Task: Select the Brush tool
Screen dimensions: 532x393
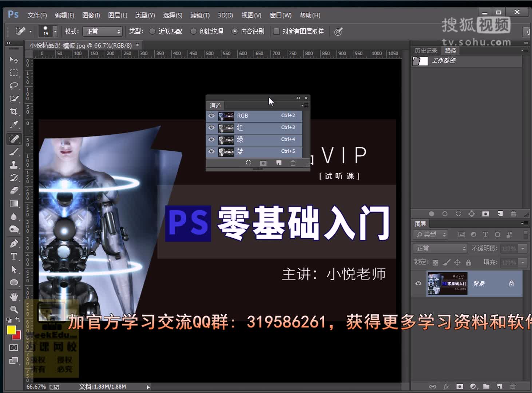Action: (14, 152)
